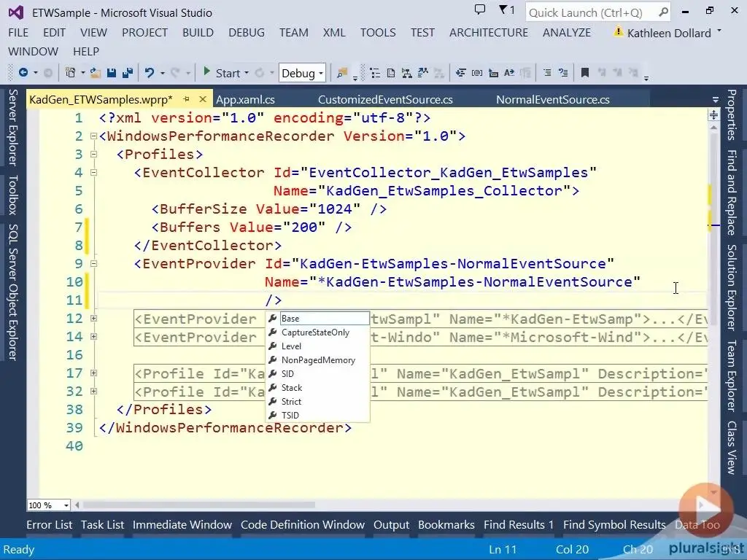The image size is (747, 560).
Task: Click the Save All toolbar icon
Action: click(128, 73)
